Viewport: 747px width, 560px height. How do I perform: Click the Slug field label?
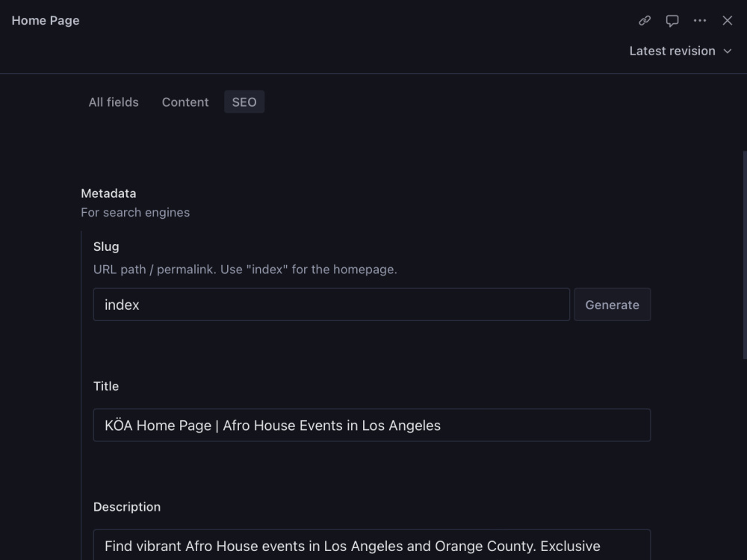pyautogui.click(x=106, y=246)
